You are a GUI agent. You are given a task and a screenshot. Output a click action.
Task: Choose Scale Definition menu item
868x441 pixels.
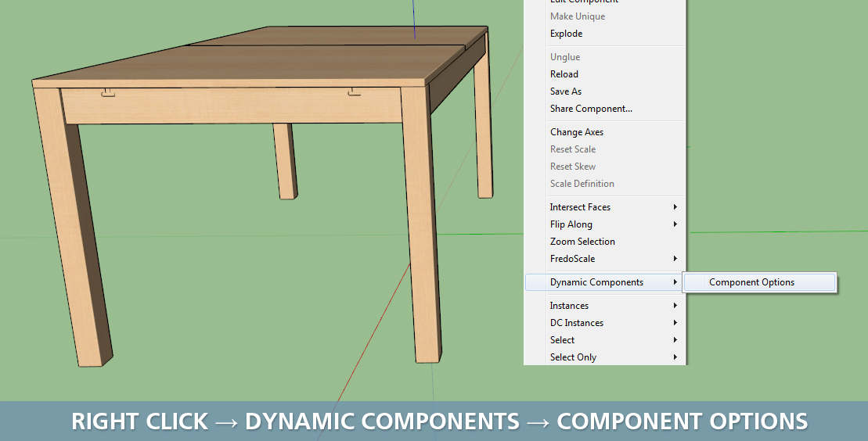pos(604,184)
